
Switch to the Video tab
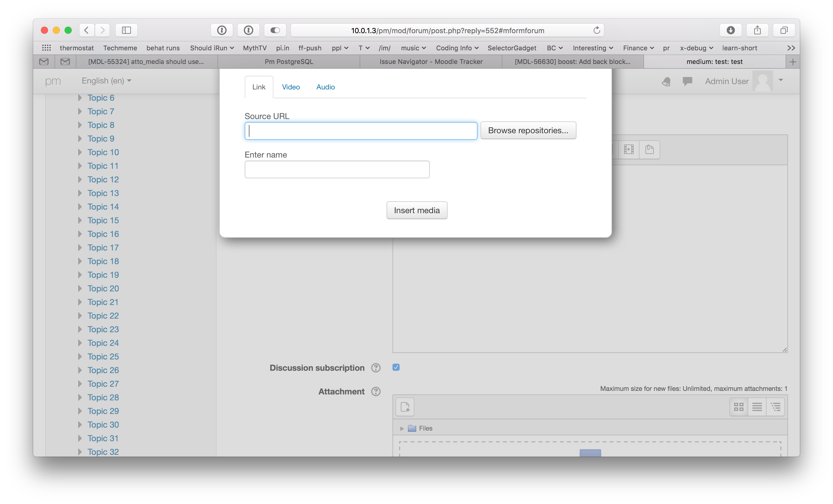click(291, 87)
